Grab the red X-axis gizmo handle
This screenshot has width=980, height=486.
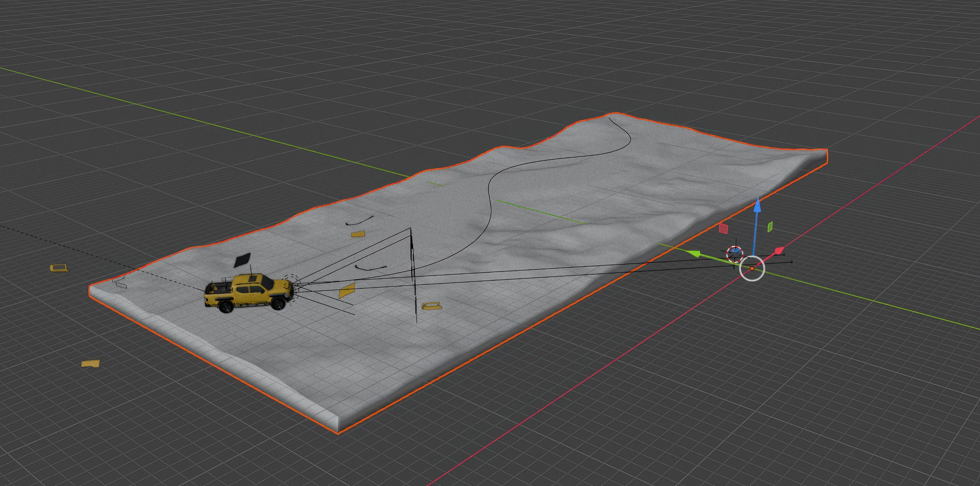click(x=778, y=250)
